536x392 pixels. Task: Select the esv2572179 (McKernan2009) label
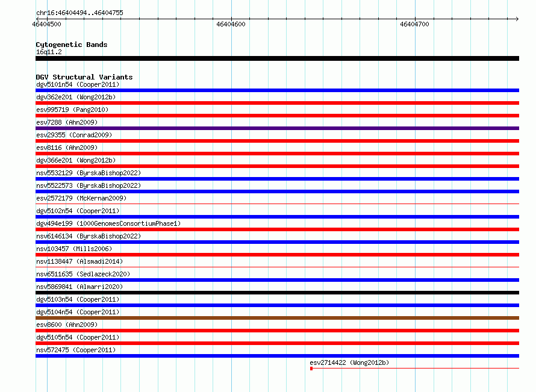click(x=81, y=198)
